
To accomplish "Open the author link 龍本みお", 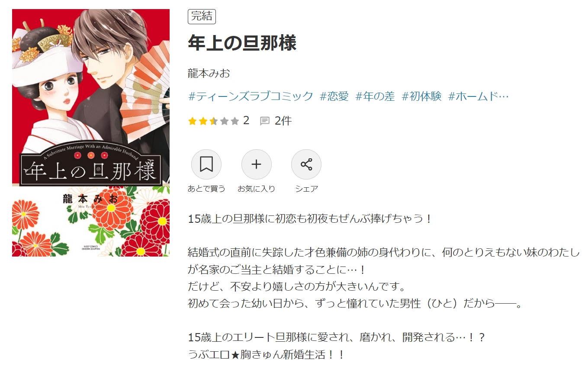I will (209, 73).
